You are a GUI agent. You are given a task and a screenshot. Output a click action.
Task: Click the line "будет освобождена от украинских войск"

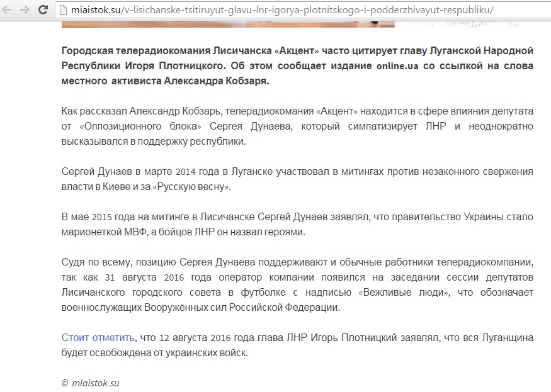pos(155,353)
